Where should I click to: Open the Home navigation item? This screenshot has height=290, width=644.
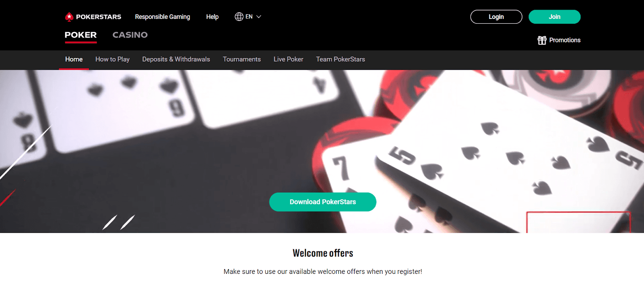tap(74, 59)
